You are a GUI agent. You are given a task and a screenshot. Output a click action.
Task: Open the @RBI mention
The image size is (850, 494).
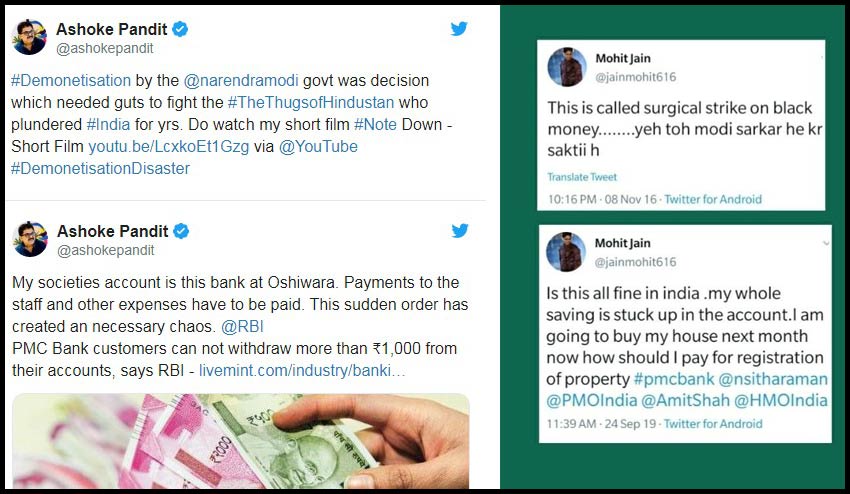242,326
